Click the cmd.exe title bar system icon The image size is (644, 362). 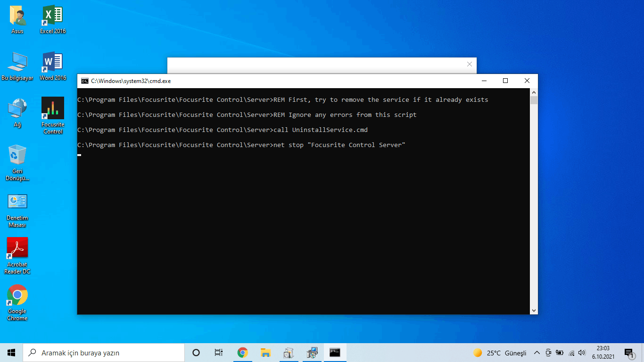tap(84, 81)
